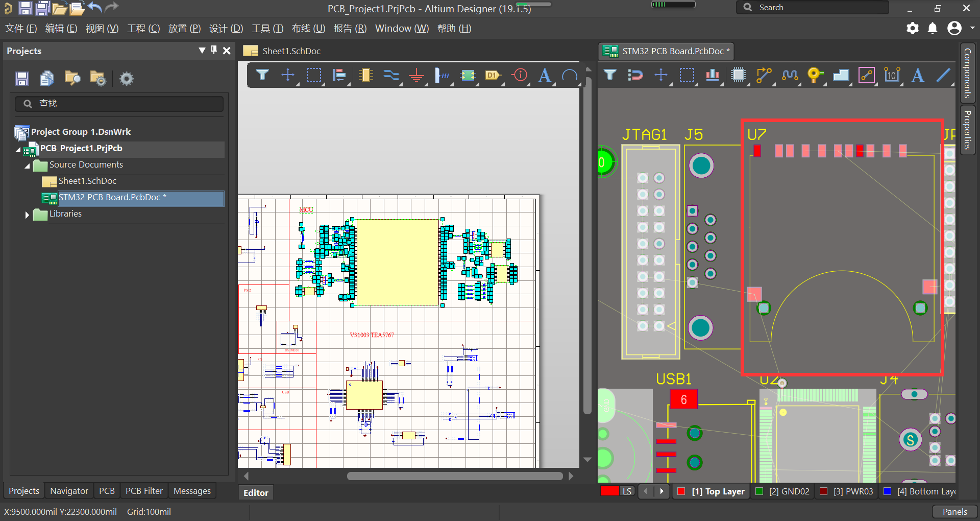The width and height of the screenshot is (980, 521).
Task: Open the 布线 (U) menu
Action: (308, 29)
